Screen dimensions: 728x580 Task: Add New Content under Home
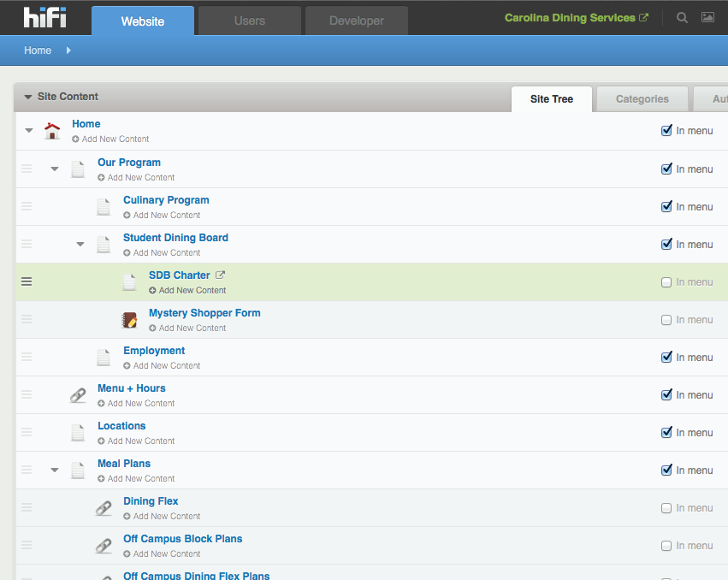110,139
